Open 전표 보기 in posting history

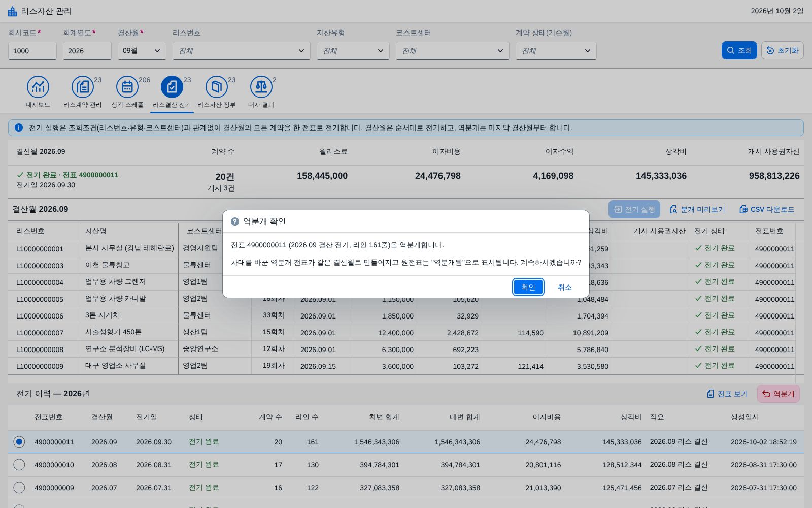coord(727,394)
